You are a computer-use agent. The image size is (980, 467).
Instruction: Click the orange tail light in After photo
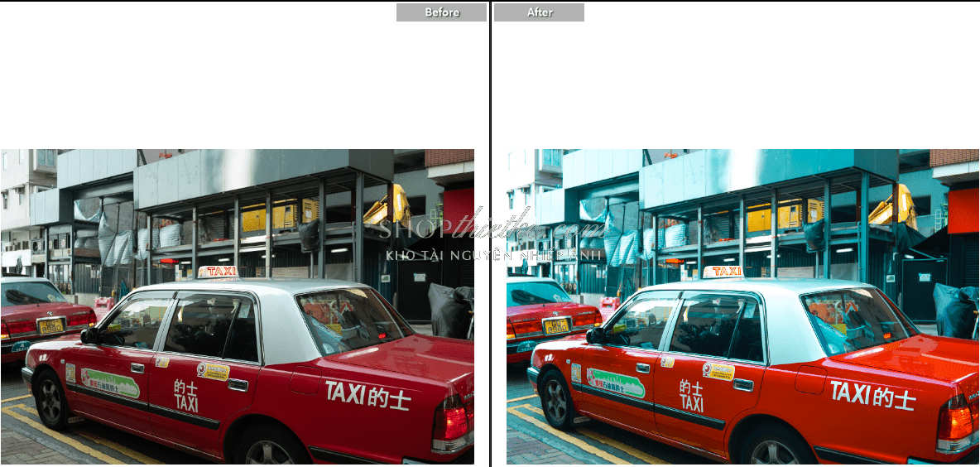click(957, 419)
